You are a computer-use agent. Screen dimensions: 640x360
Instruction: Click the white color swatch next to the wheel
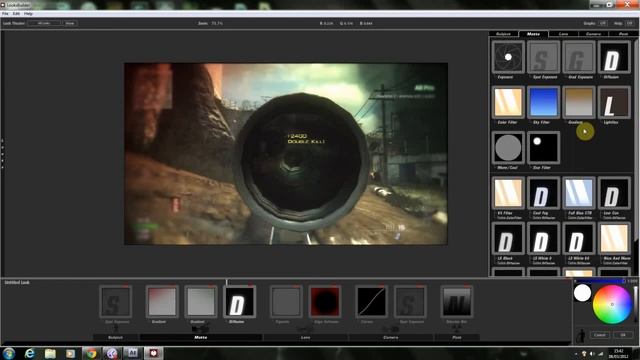582,293
